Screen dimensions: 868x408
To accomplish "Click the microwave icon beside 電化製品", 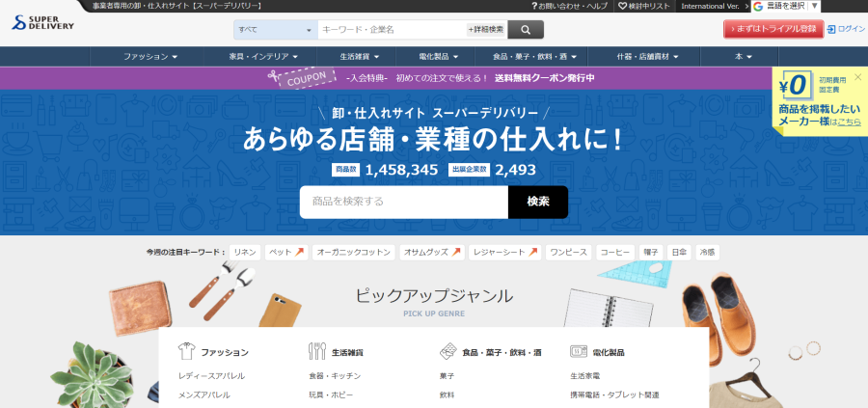I will coord(578,351).
